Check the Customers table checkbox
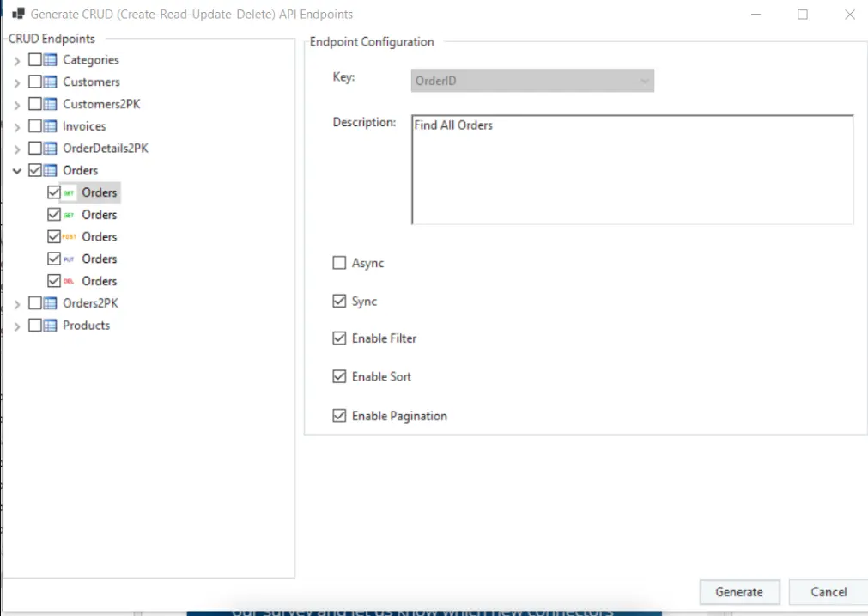The height and width of the screenshot is (616, 868). pos(34,82)
